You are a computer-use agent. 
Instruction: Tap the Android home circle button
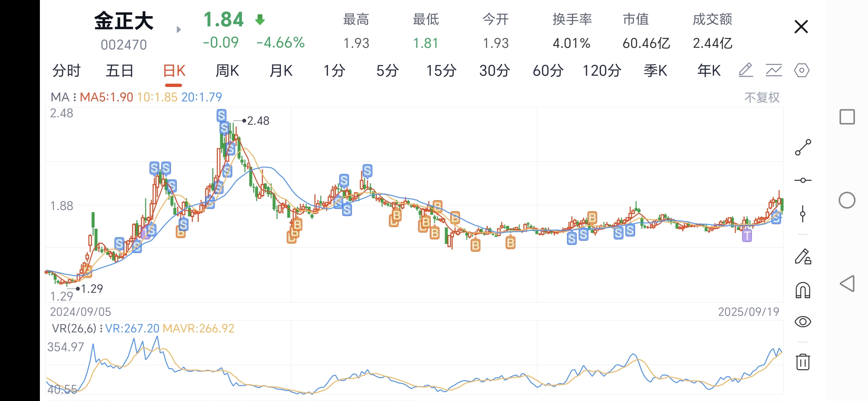[847, 200]
